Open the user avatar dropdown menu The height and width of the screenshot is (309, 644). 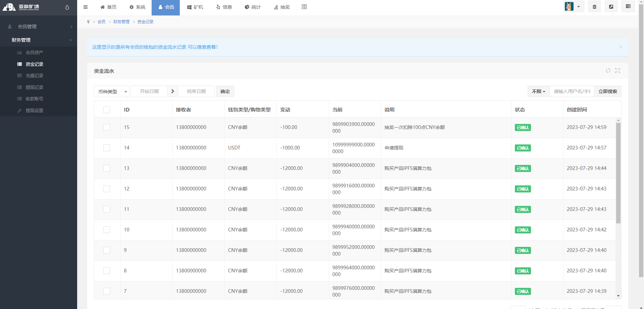pos(574,7)
